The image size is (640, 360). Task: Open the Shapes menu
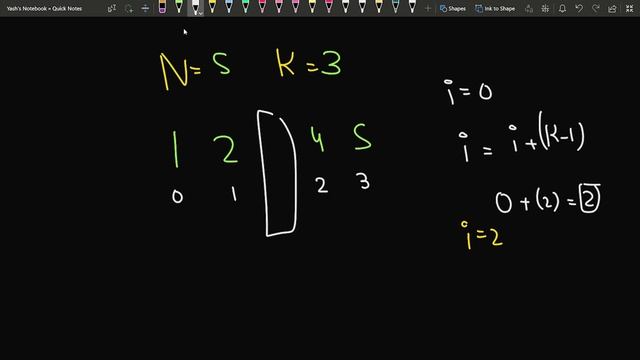click(x=453, y=8)
